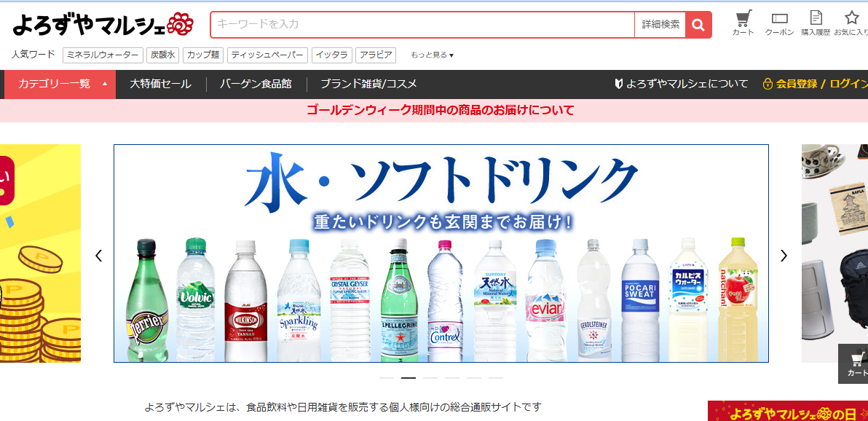
Task: Click the red magnifier search button
Action: pyautogui.click(x=698, y=25)
